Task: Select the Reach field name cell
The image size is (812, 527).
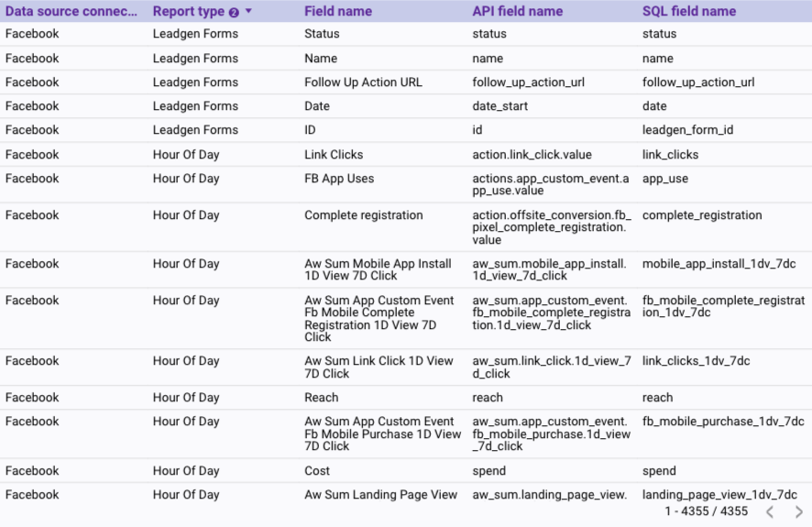Action: (x=321, y=398)
